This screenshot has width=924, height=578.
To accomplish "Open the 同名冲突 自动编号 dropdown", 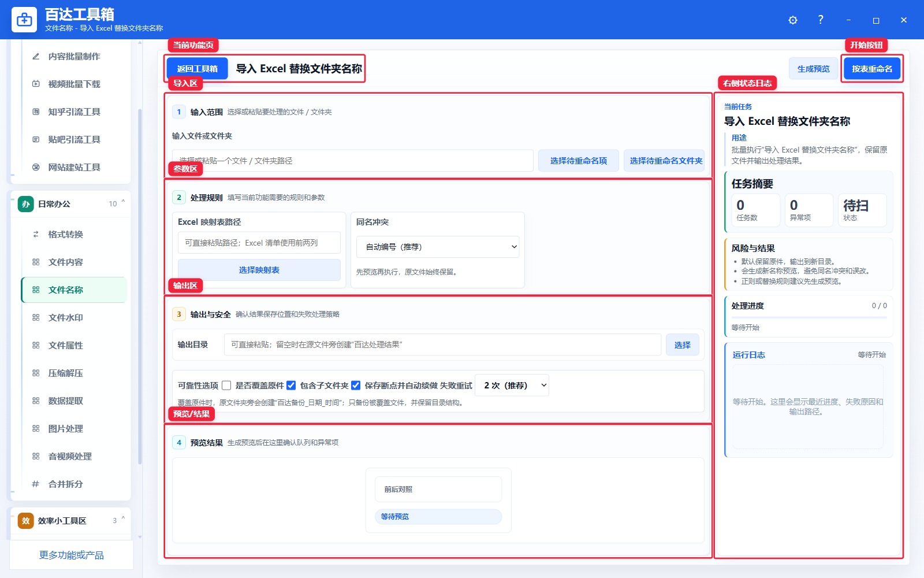I will point(438,247).
